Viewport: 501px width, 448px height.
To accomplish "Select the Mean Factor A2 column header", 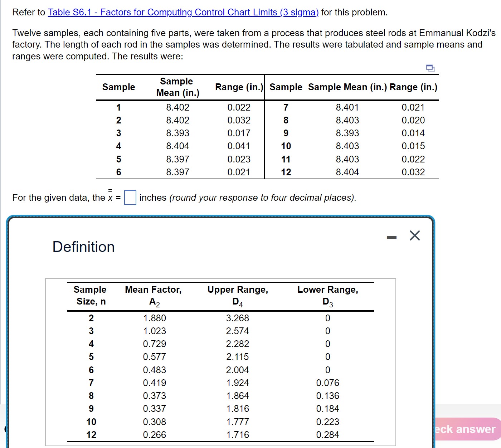I will pyautogui.click(x=154, y=295).
